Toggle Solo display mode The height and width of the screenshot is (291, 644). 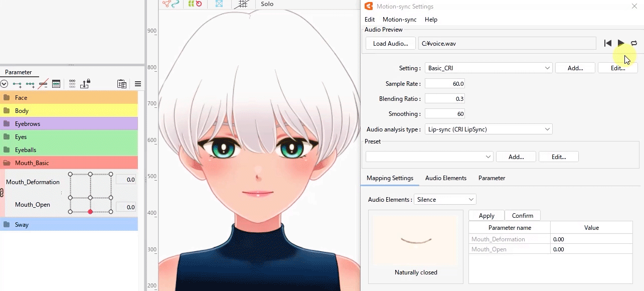click(x=267, y=4)
